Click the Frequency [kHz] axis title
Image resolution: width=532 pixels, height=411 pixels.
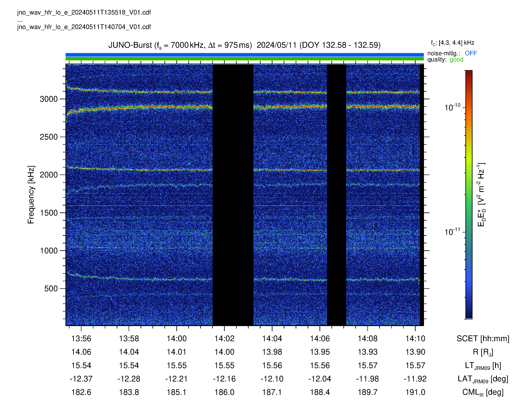tap(31, 195)
